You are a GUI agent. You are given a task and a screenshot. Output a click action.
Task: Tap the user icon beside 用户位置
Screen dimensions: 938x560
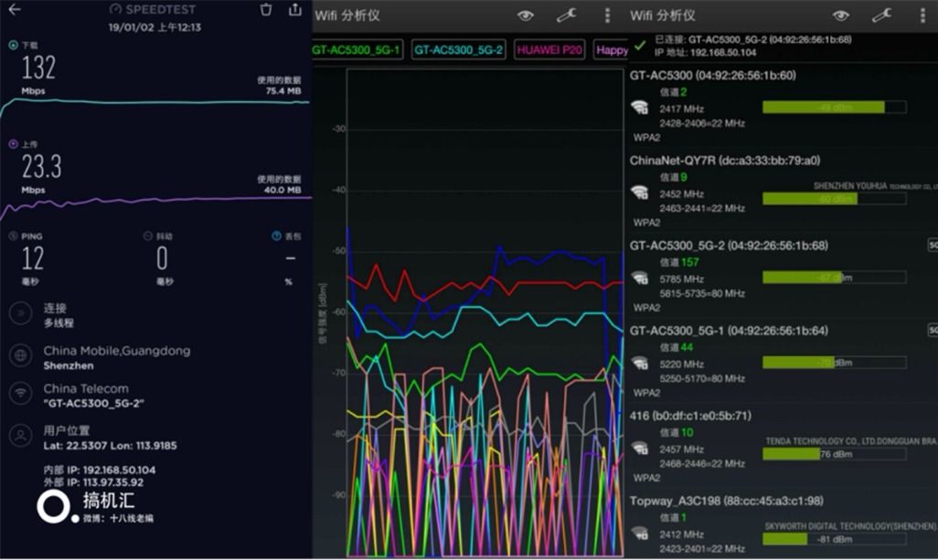tap(21, 436)
